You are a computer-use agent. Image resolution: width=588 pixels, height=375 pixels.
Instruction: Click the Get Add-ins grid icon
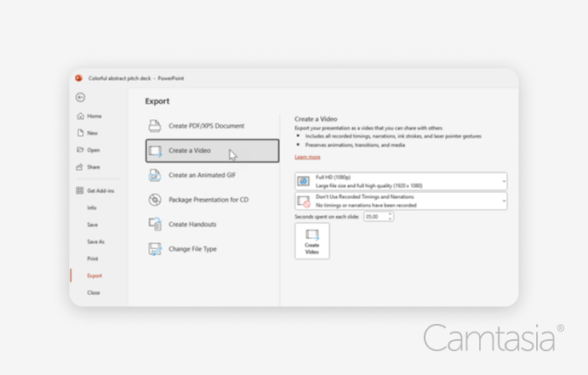tap(79, 190)
